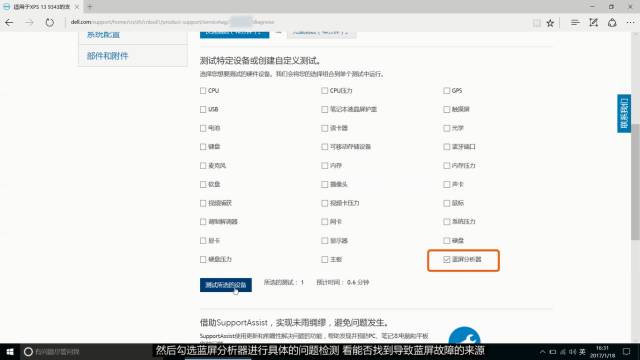
Task: Check the 内存 memory test box
Action: click(x=324, y=165)
